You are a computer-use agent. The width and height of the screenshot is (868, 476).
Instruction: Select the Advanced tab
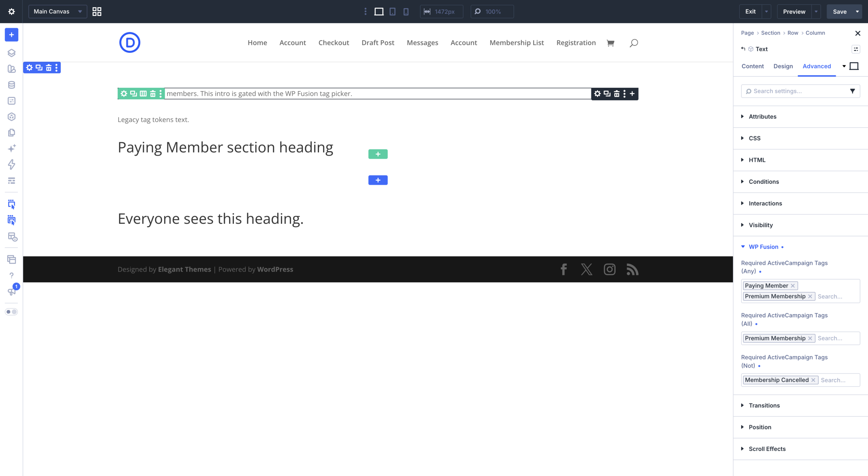(816, 66)
